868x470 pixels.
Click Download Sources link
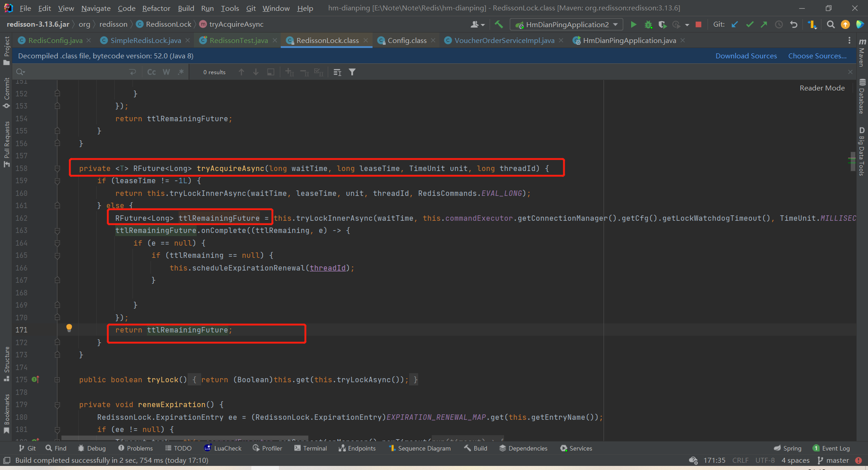coord(746,56)
